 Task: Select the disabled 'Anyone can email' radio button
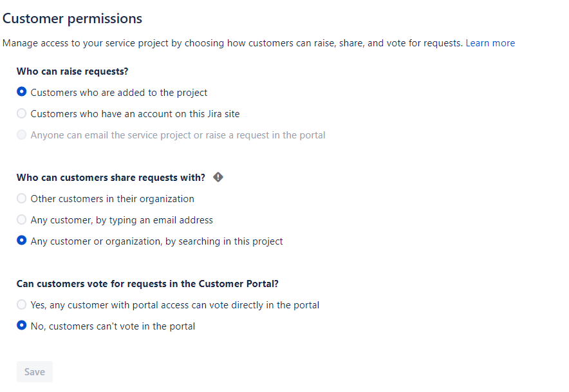[x=22, y=135]
